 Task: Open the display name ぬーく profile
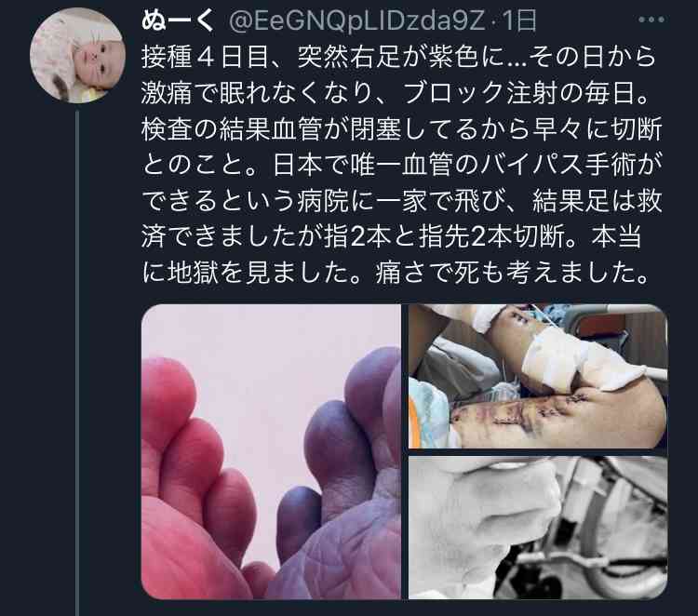pos(178,20)
